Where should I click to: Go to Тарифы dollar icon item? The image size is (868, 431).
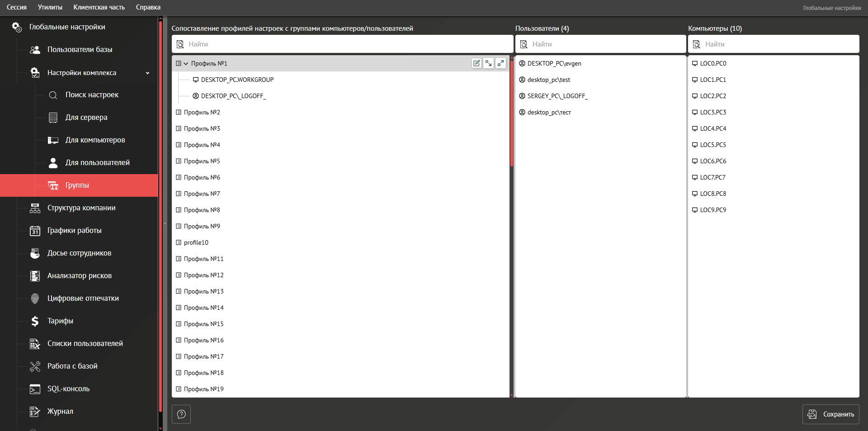[60, 321]
